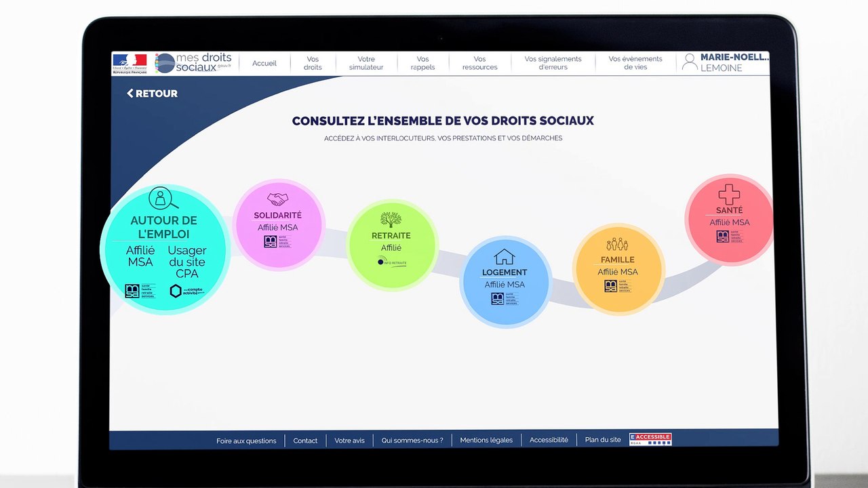Click the tree icon above Retraite
Image resolution: width=868 pixels, height=488 pixels.
tap(391, 220)
